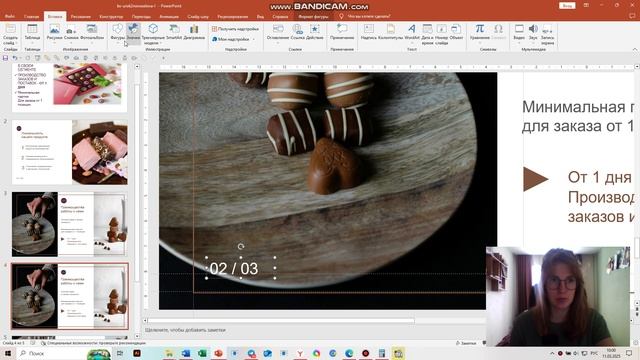Switch to the Review ribbon tab
Screen dimensions: 640x360
click(x=233, y=16)
